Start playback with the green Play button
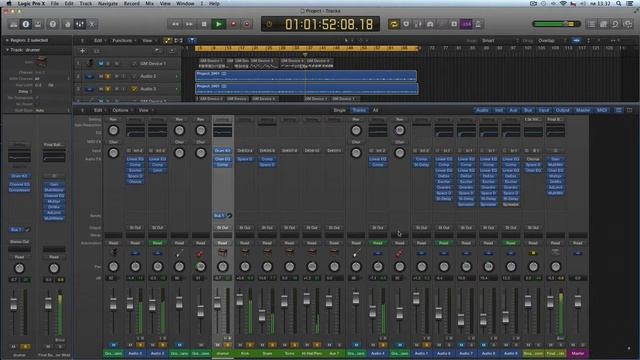640x360 pixels. [218, 24]
